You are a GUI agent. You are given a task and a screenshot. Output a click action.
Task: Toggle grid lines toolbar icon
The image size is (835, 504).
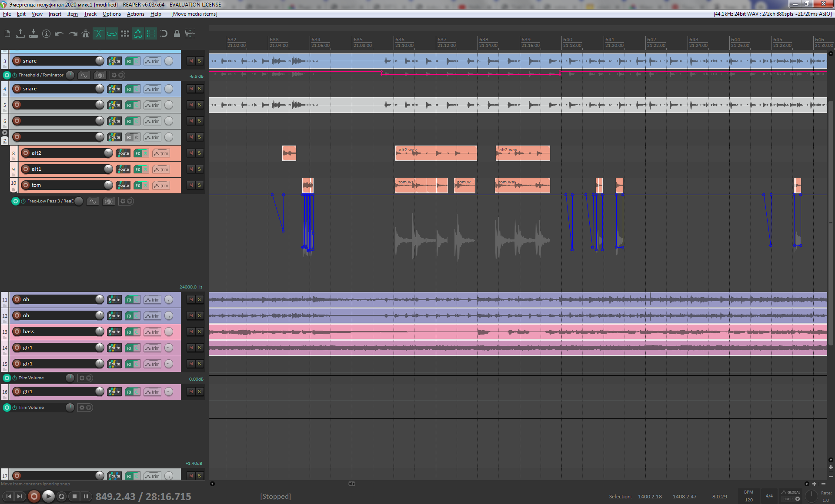[151, 33]
